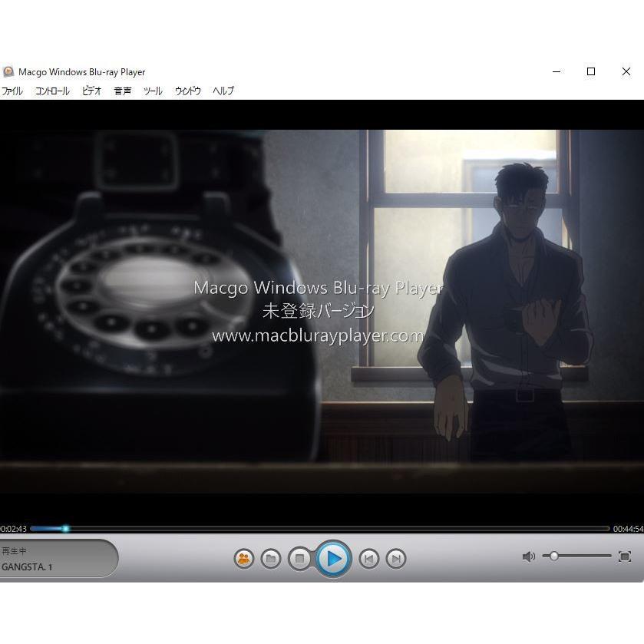The image size is (644, 644).
Task: Maximize the Blu-ray Player window
Action: coord(591,72)
